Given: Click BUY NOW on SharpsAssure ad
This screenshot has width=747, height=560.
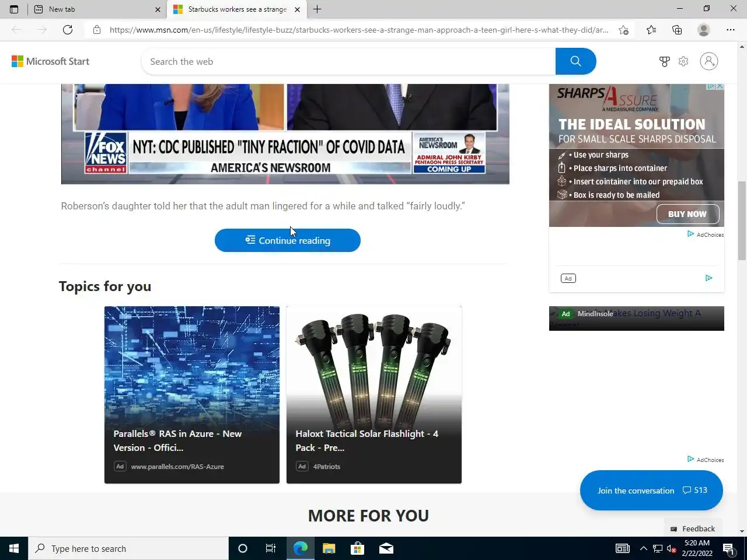Looking at the screenshot, I should pyautogui.click(x=687, y=214).
